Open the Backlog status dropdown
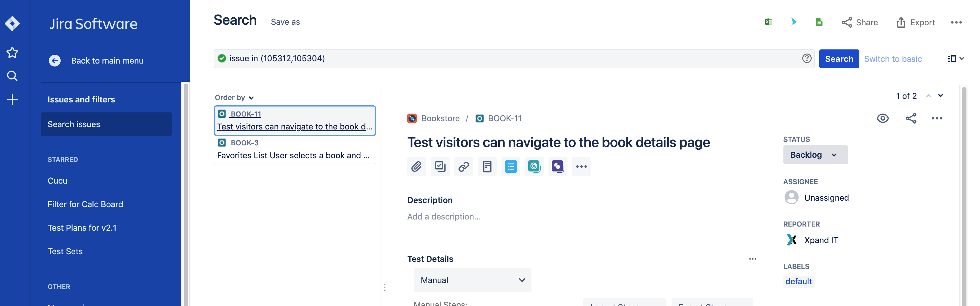980x306 pixels. click(815, 155)
